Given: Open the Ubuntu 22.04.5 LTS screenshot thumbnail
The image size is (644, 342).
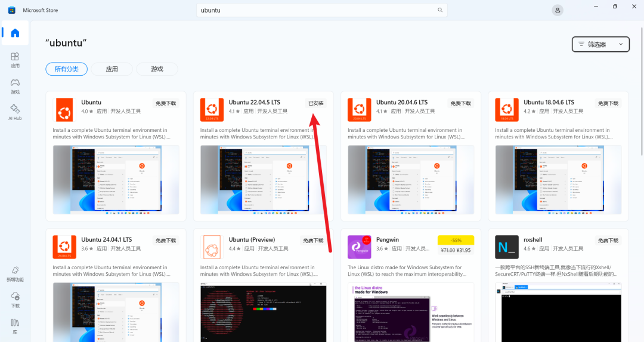Looking at the screenshot, I should [264, 180].
